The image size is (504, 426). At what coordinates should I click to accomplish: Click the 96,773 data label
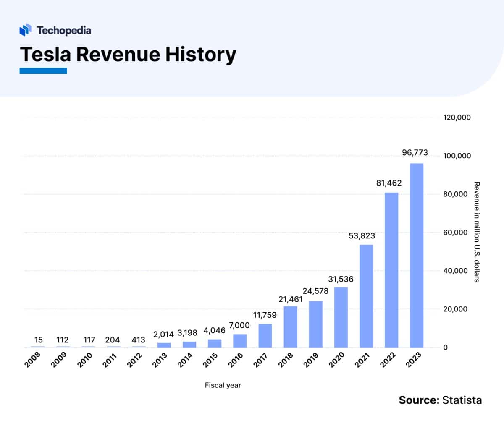pos(415,153)
